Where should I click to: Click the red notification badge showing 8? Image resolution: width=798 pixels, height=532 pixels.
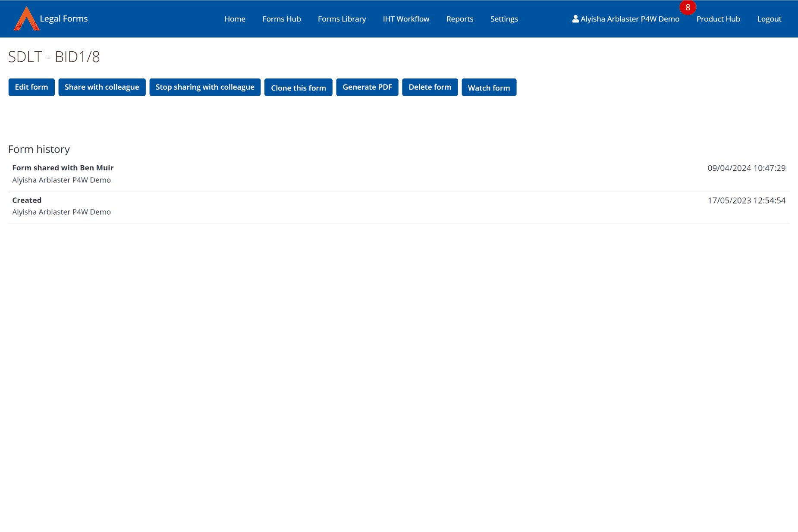(x=688, y=7)
